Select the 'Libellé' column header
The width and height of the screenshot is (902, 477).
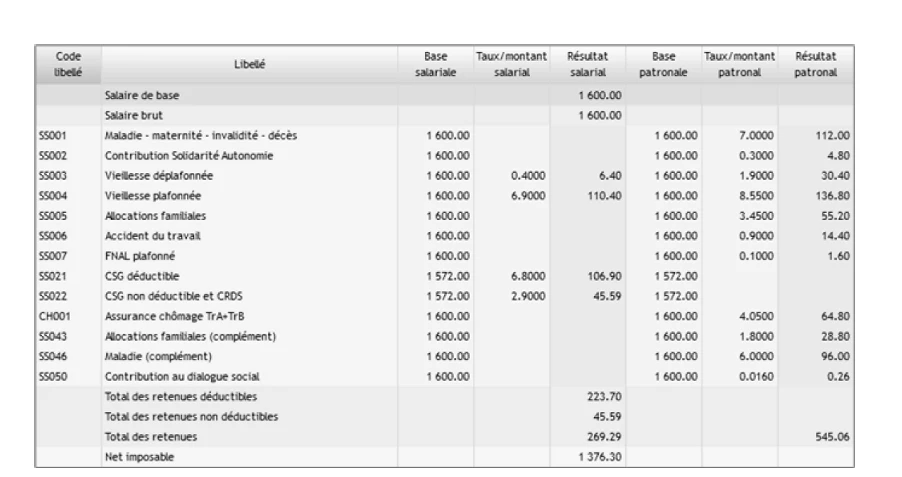[x=249, y=64]
